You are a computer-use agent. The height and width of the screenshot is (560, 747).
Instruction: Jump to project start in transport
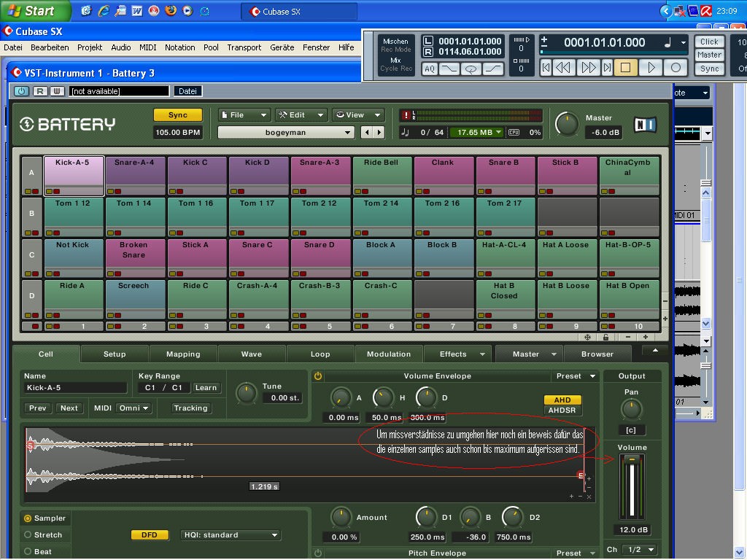pos(546,68)
